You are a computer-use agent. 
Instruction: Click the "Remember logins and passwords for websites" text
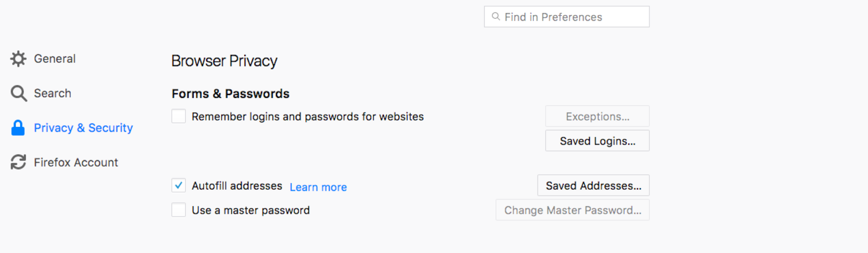pyautogui.click(x=308, y=117)
